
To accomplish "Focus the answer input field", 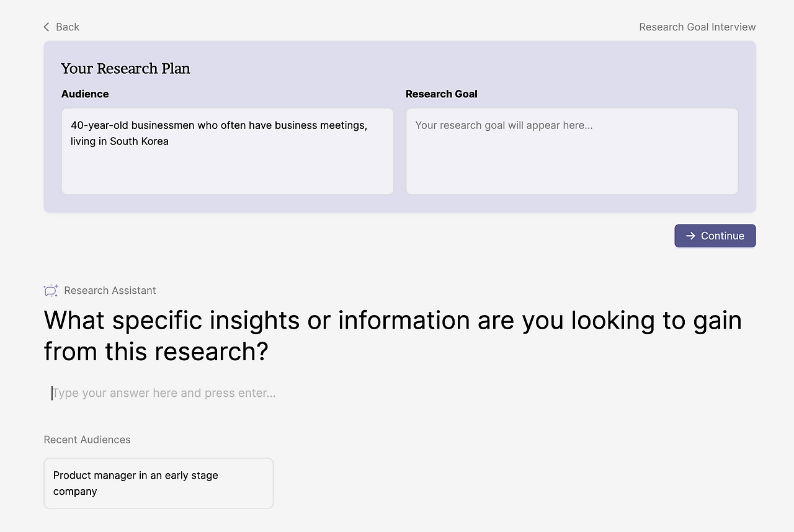I will (x=248, y=393).
